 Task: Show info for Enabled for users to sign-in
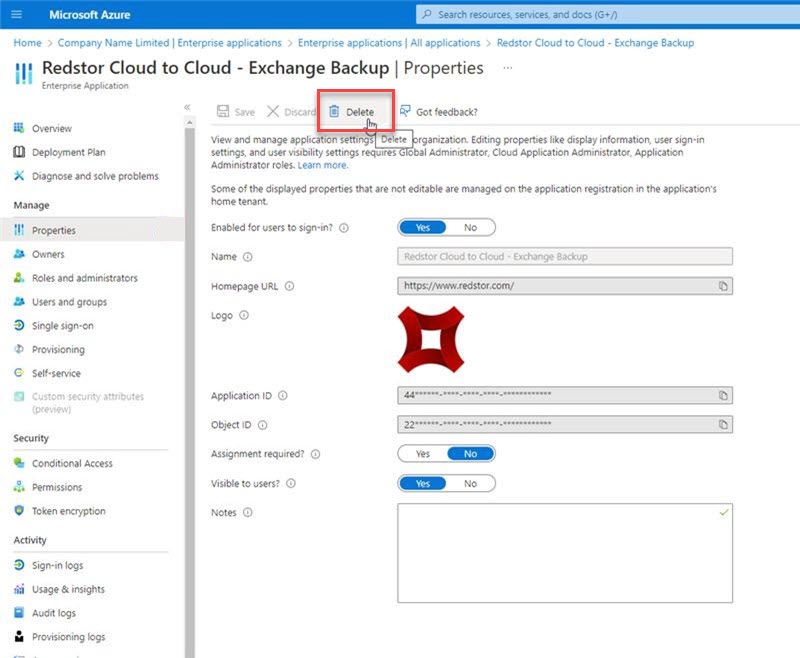pyautogui.click(x=344, y=228)
